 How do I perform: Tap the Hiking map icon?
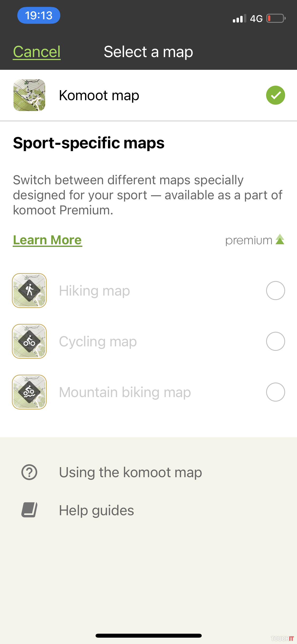point(29,291)
